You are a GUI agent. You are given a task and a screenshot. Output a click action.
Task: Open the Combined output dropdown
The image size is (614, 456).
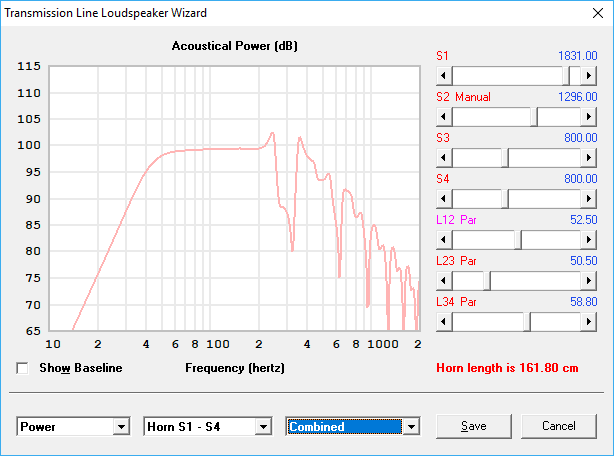coord(411,426)
